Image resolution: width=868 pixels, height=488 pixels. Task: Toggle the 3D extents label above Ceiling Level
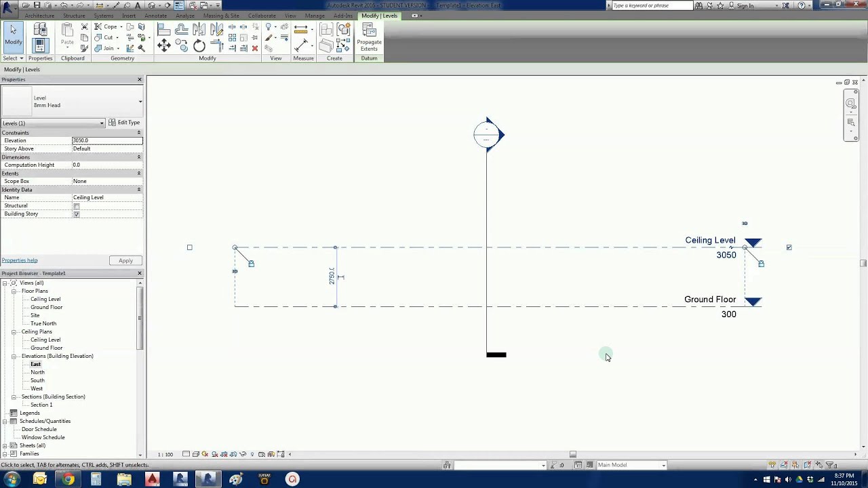tap(745, 223)
